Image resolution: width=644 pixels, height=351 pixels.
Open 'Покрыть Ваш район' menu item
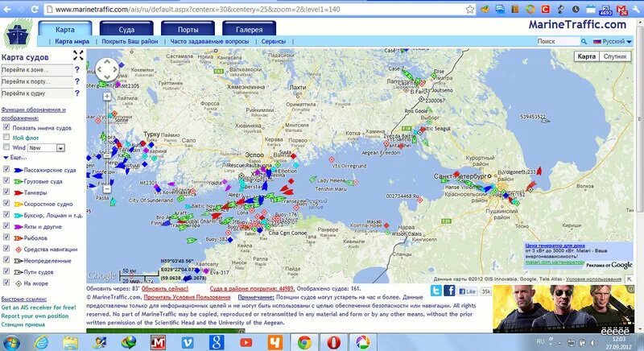click(130, 42)
